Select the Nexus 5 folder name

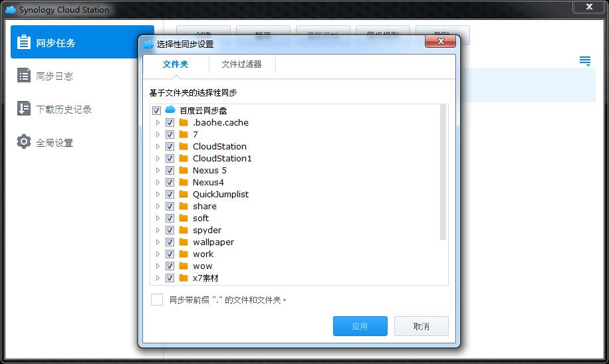coord(209,170)
